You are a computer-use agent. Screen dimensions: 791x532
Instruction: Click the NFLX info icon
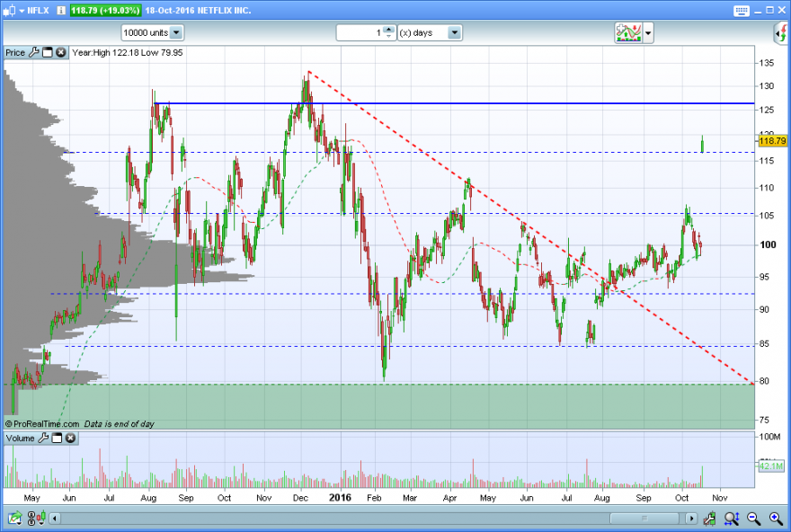[x=61, y=11]
